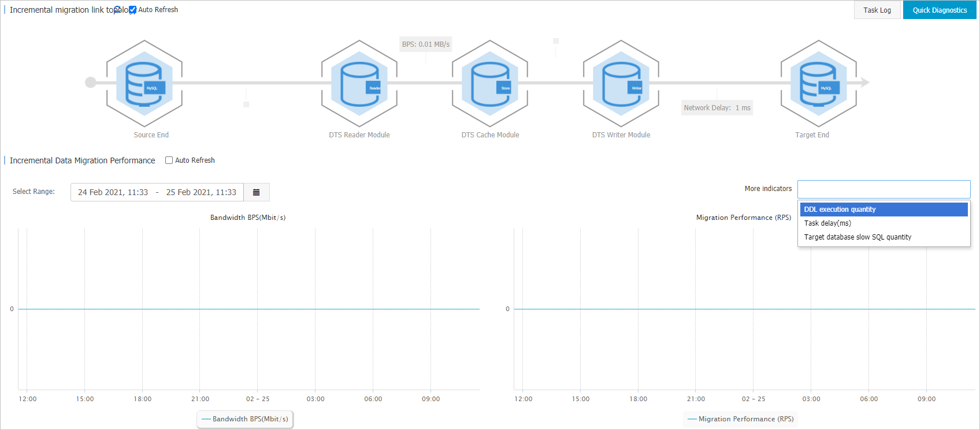Choose Task delay(ms) option
Viewport: 980px width, 430px height.
(x=884, y=223)
